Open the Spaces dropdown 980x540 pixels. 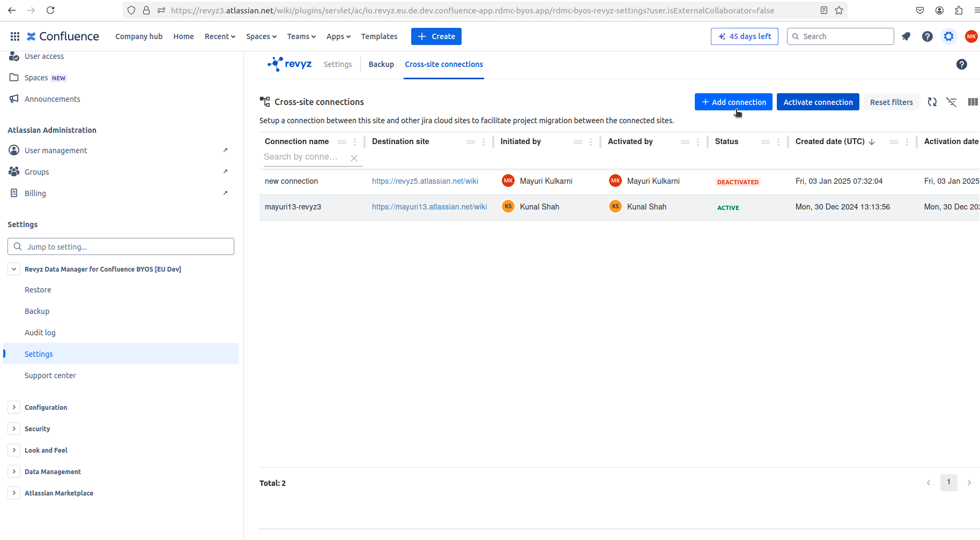261,36
